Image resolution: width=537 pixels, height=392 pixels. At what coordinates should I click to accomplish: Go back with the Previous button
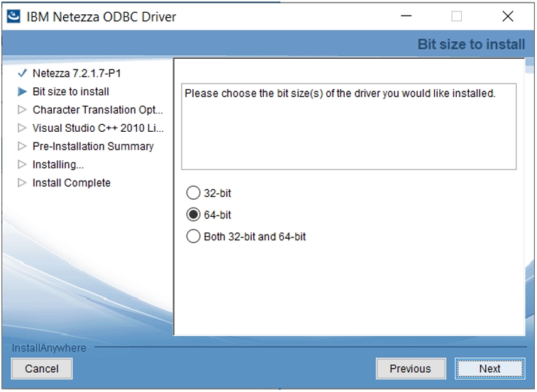pos(411,369)
